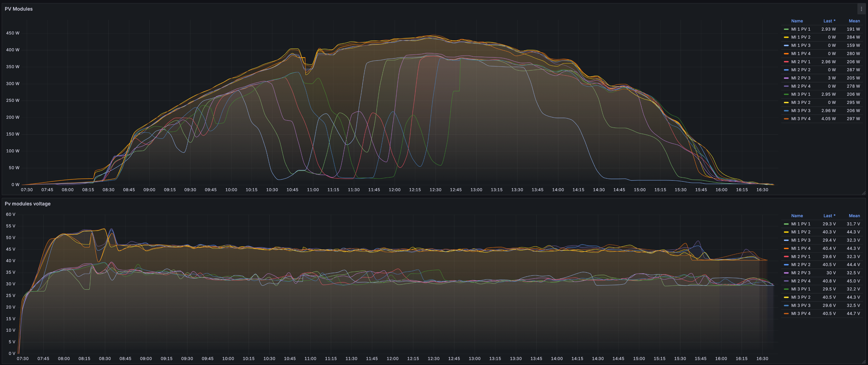Open the PV Modules panel three-dot menu
This screenshot has width=868, height=365.
[x=861, y=9]
